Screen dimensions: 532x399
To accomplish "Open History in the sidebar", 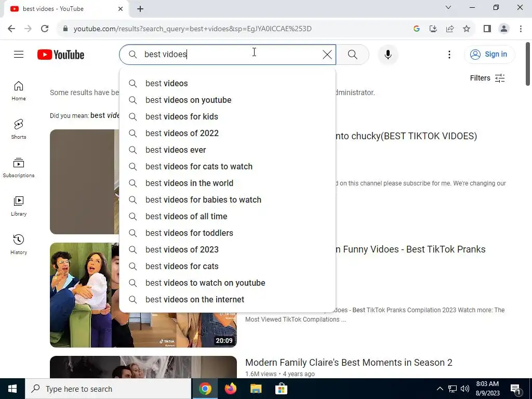I will point(19,245).
